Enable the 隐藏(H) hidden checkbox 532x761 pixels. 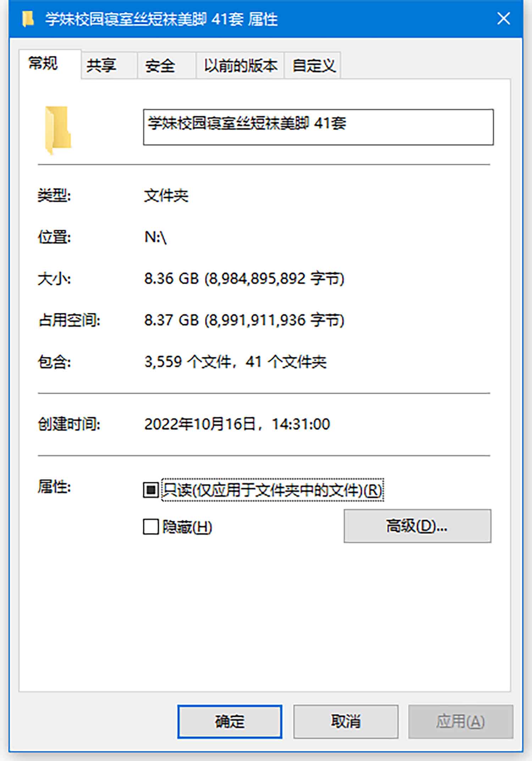(x=150, y=526)
